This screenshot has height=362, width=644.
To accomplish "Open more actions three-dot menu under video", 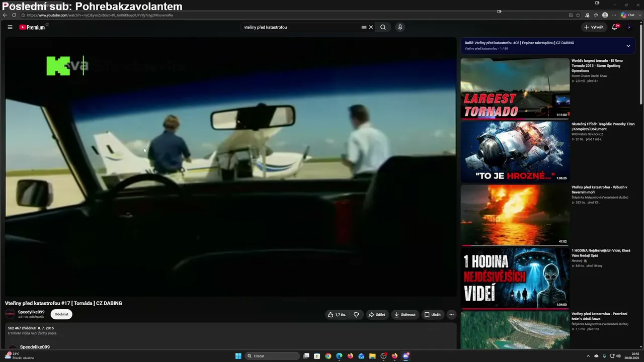I will (x=451, y=315).
